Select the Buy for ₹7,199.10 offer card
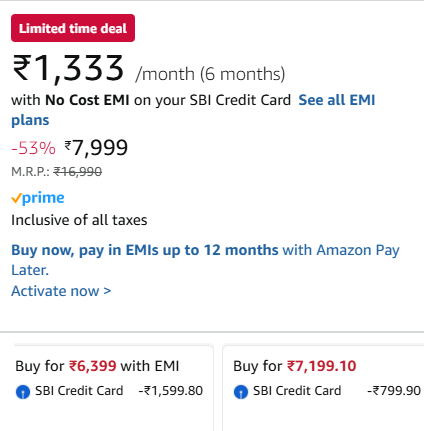 click(x=323, y=388)
